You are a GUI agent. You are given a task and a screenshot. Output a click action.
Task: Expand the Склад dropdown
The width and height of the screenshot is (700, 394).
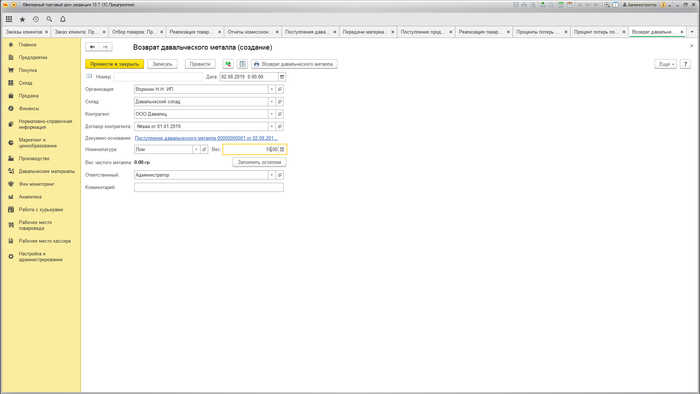coord(271,102)
